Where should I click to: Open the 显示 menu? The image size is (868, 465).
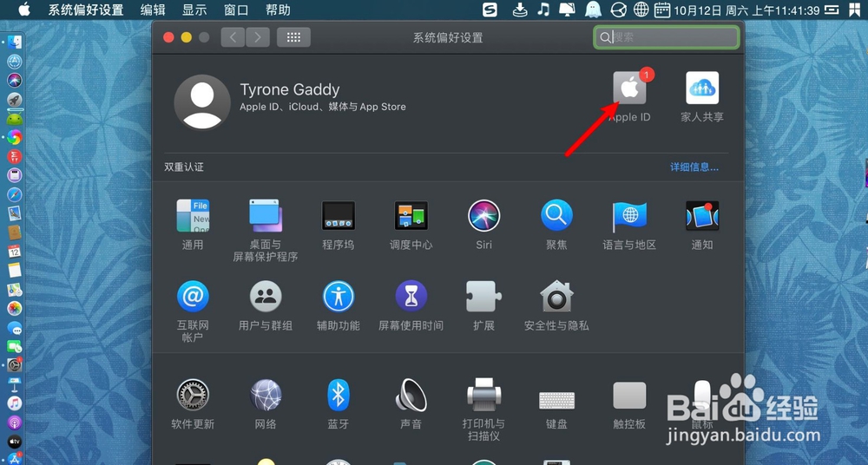194,10
